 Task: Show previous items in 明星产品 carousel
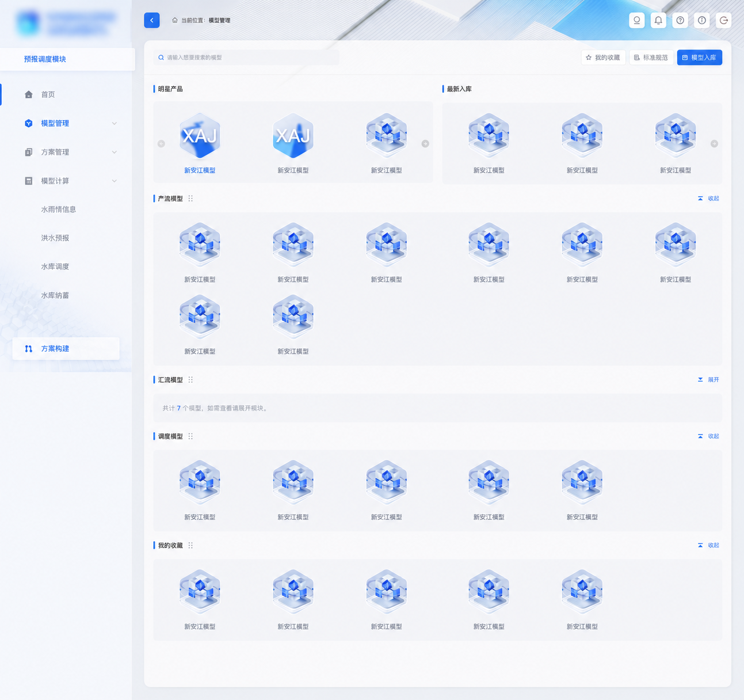click(x=161, y=143)
